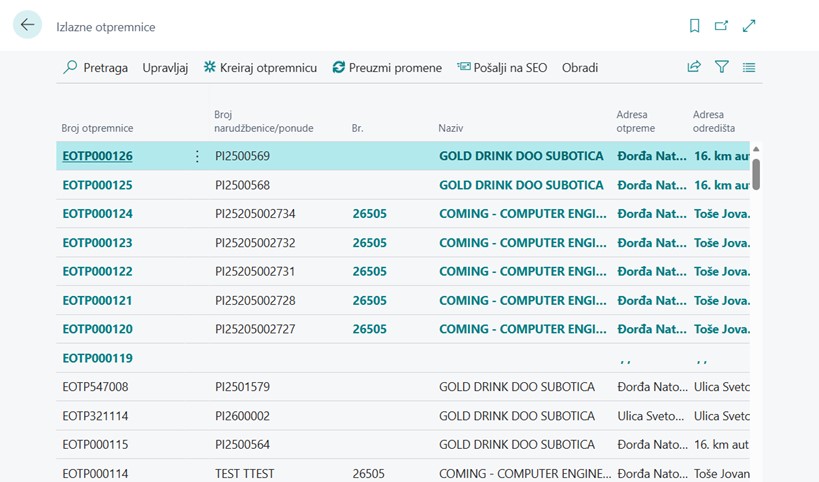The height and width of the screenshot is (482, 819).
Task: Show more options for row EOTP000126
Action: click(197, 156)
